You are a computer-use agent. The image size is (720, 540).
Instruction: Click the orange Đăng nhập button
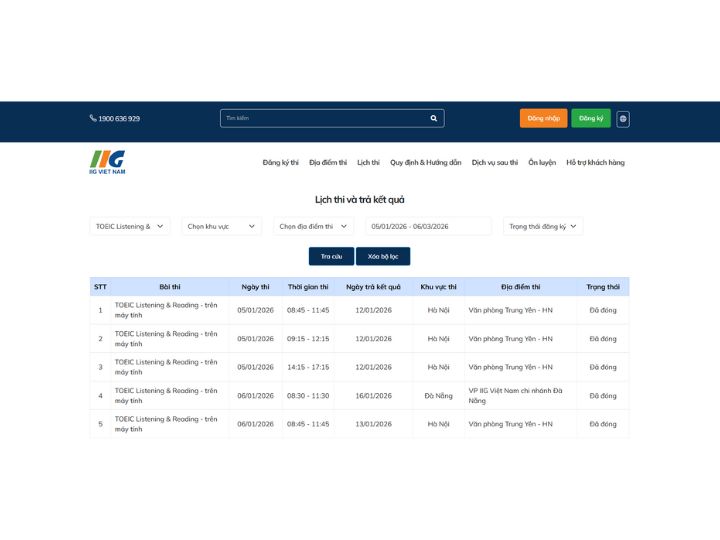click(544, 118)
